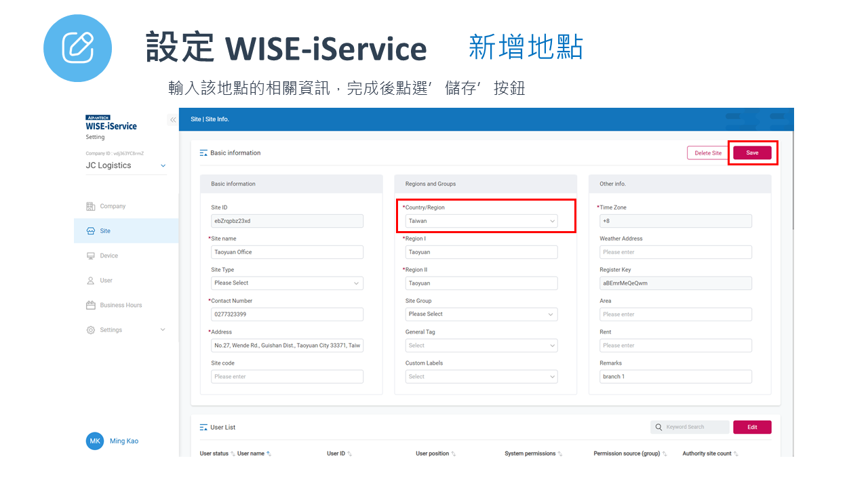The height and width of the screenshot is (488, 868).
Task: Expand the Settings submenu chevron
Action: [x=163, y=330]
